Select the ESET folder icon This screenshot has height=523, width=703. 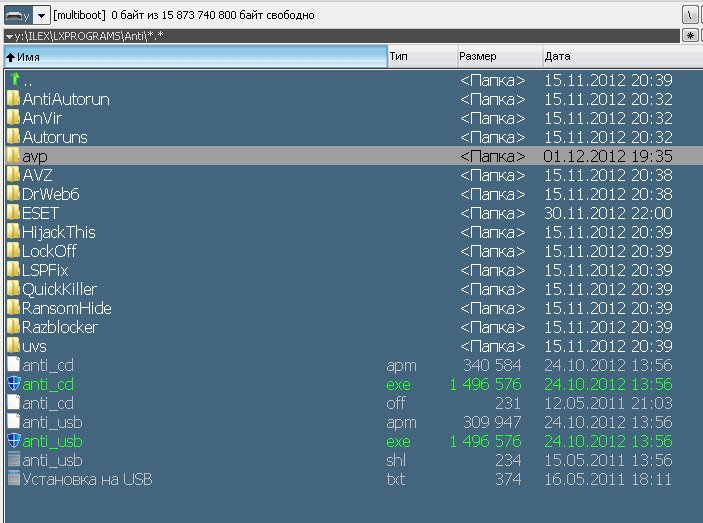13,213
